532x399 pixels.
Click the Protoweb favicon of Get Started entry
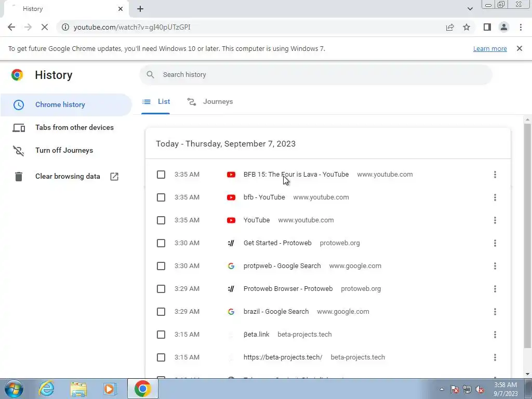(x=231, y=243)
